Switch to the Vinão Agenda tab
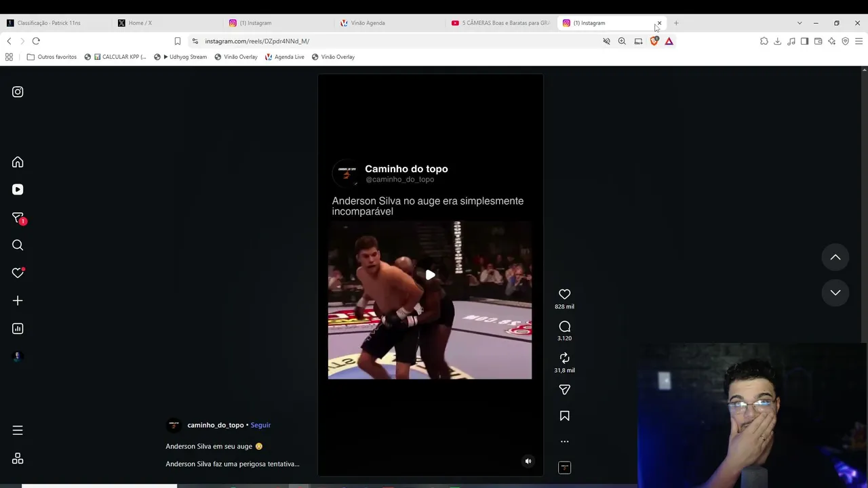 388,23
